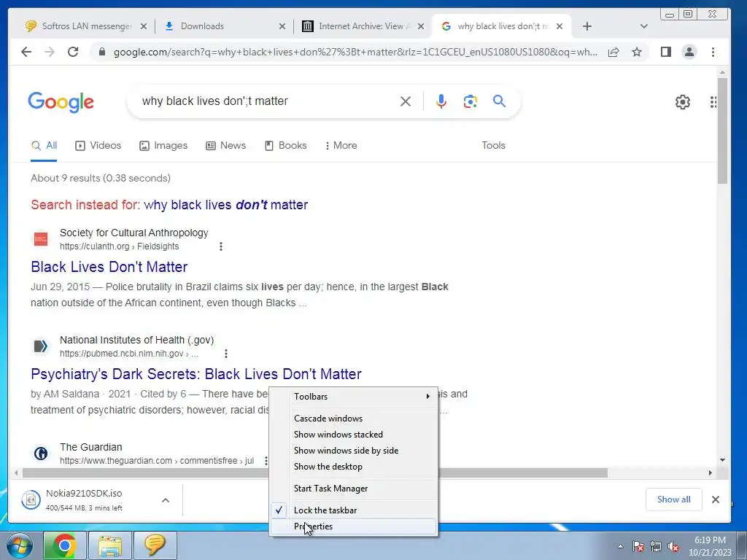The width and height of the screenshot is (747, 560).
Task: Click the scroll down arrow
Action: pyautogui.click(x=723, y=460)
